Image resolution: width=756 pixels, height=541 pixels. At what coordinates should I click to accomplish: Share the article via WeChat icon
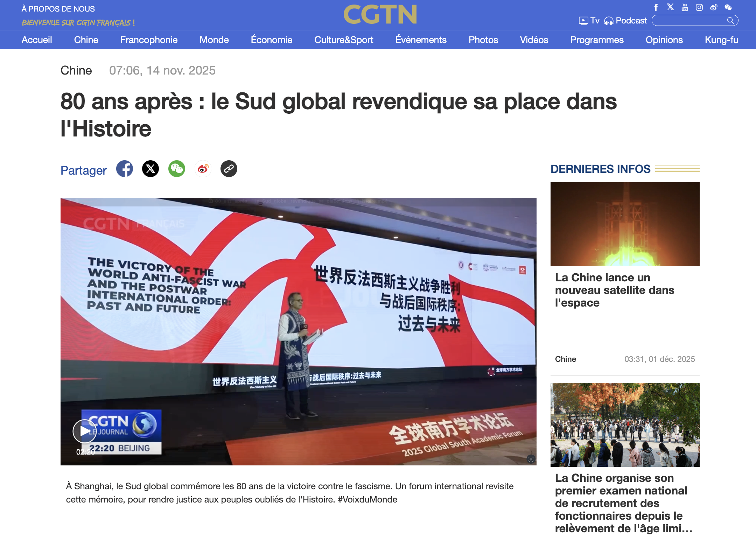(x=176, y=169)
